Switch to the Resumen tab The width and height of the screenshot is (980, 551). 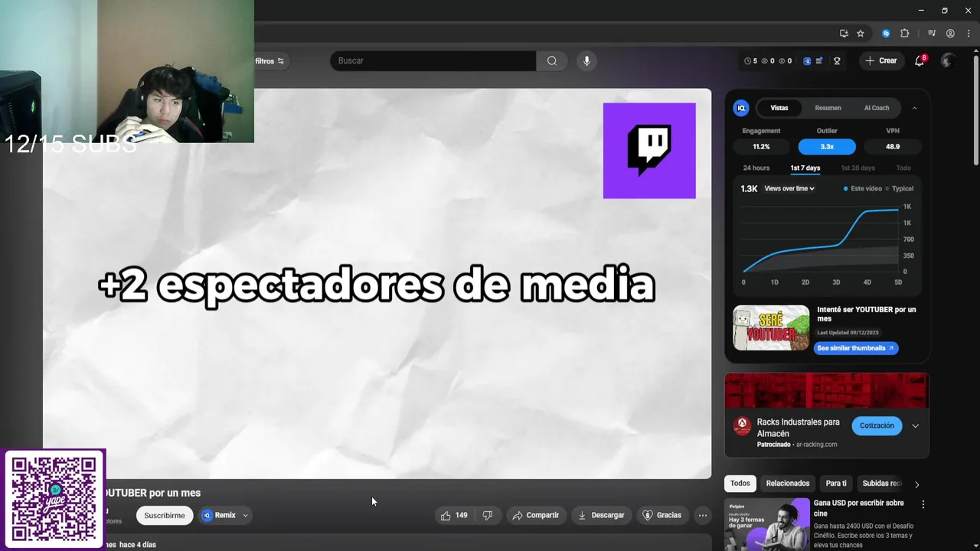point(828,108)
